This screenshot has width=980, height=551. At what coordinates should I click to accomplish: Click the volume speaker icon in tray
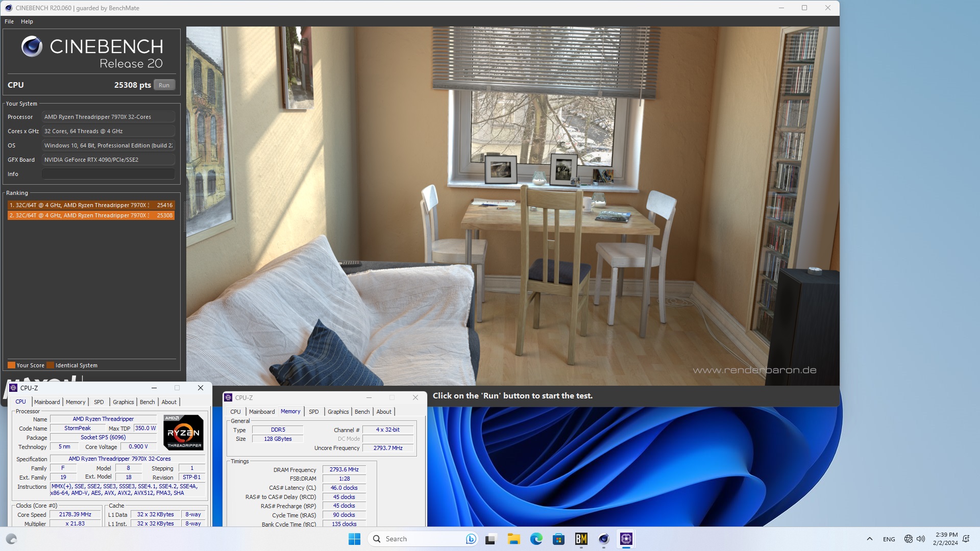[x=921, y=539]
